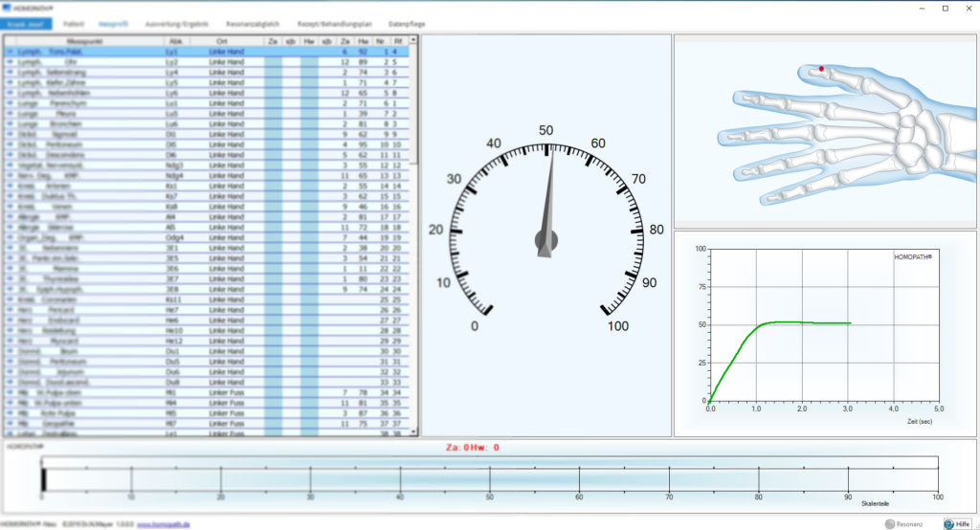Switch to the Datenpflege tab
Image resolution: width=980 pixels, height=530 pixels.
click(407, 24)
